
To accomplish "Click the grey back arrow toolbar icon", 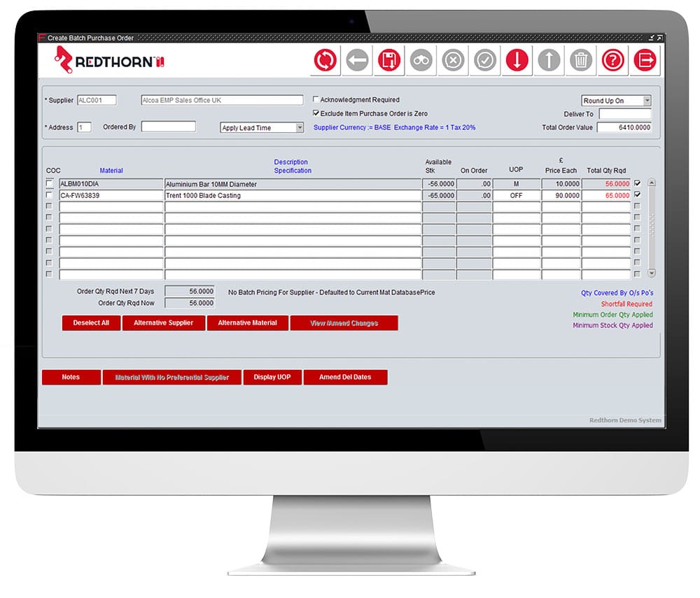I will pos(357,60).
